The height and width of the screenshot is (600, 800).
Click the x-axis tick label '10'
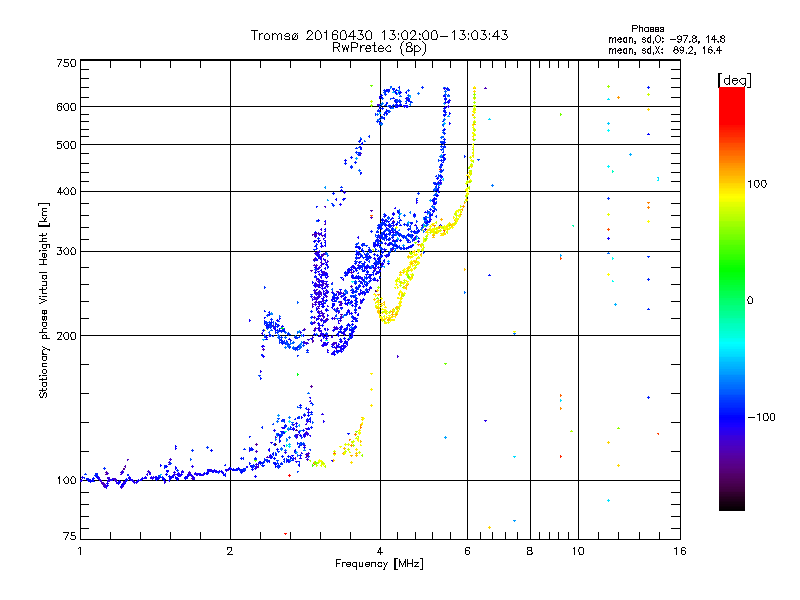(x=578, y=551)
